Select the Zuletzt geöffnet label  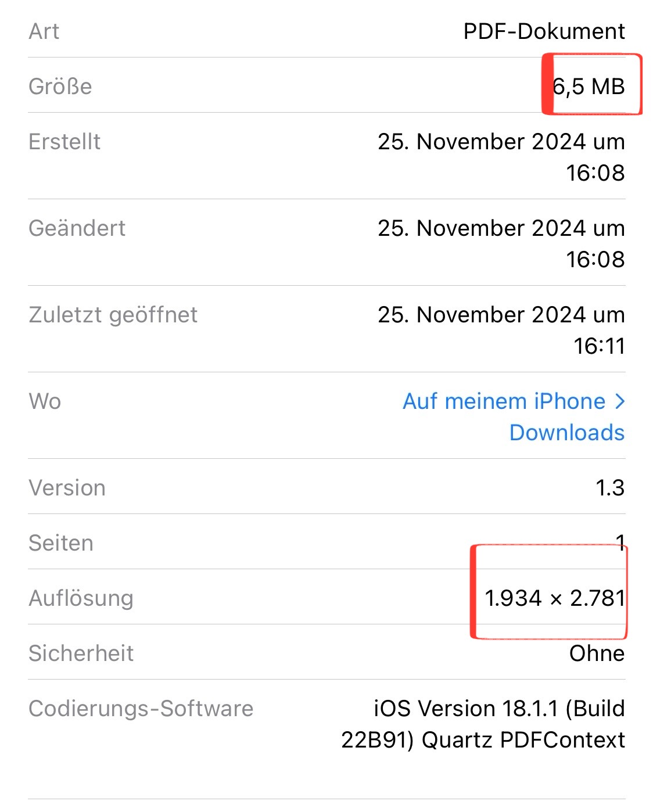click(x=113, y=315)
